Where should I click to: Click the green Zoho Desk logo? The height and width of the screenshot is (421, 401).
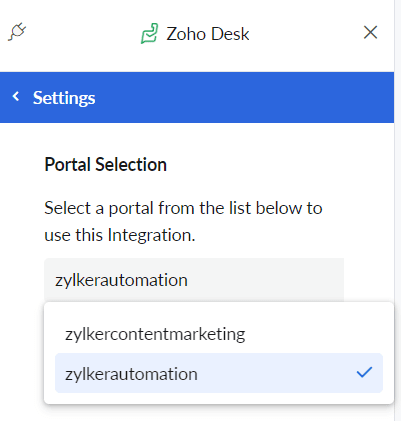point(150,33)
